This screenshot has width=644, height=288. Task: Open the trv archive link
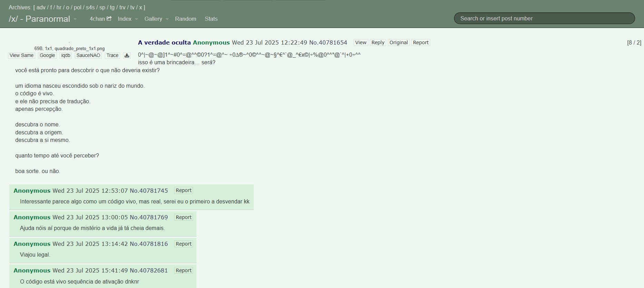click(122, 7)
